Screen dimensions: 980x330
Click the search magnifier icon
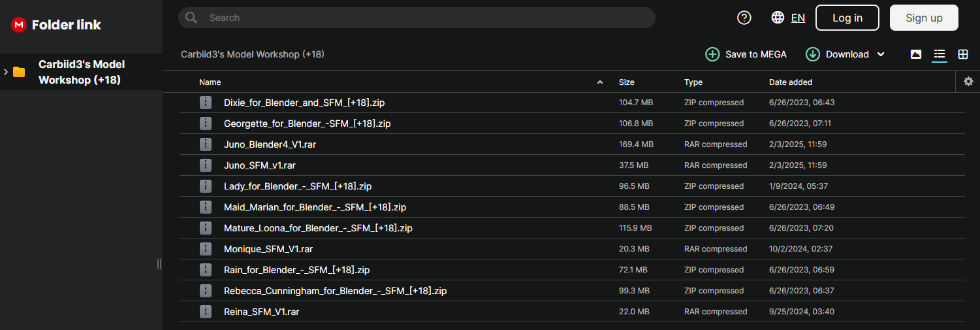tap(191, 18)
